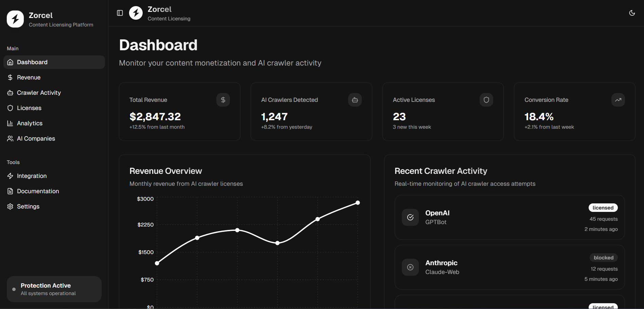The width and height of the screenshot is (644, 309).
Task: Click the document icon beside Documentation
Action: (x=10, y=191)
